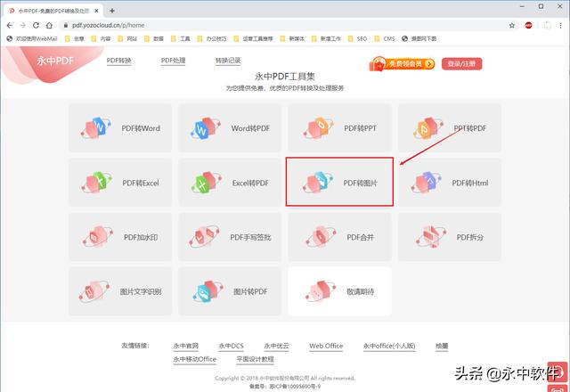
Task: Open the PDF拆分 split tool
Action: coord(450,237)
